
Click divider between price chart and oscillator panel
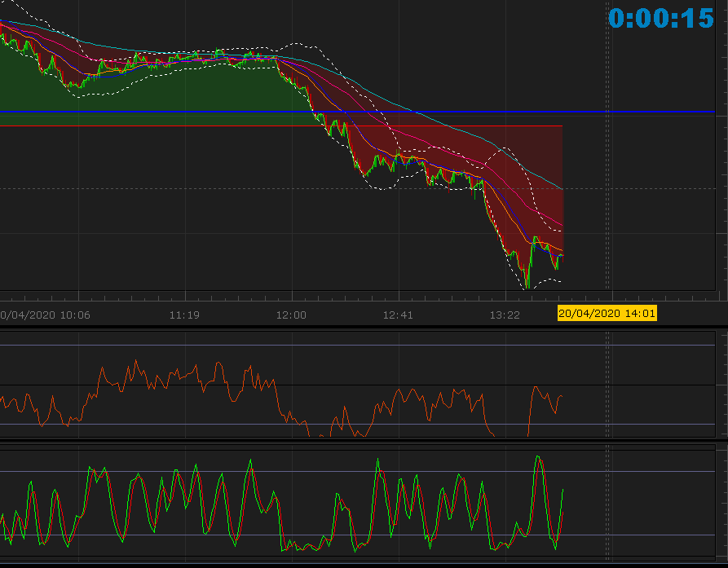tap(364, 326)
